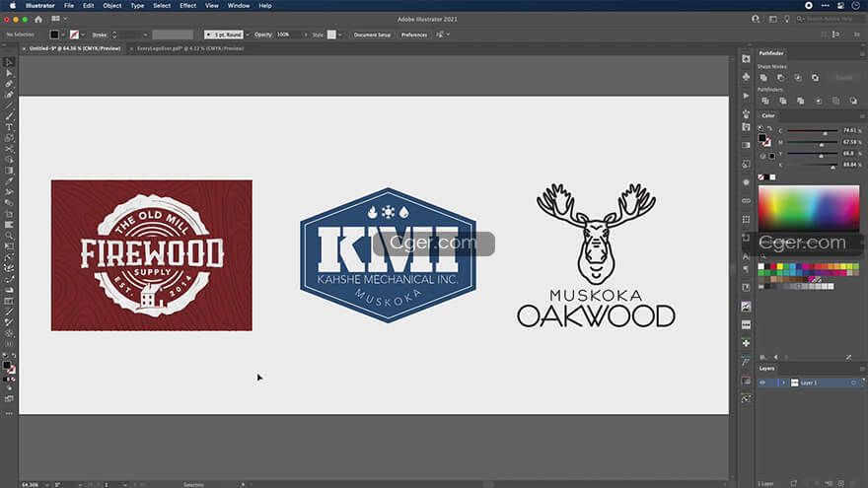Viewport: 868px width, 488px height.
Task: Pick the Type tool
Action: tap(9, 127)
